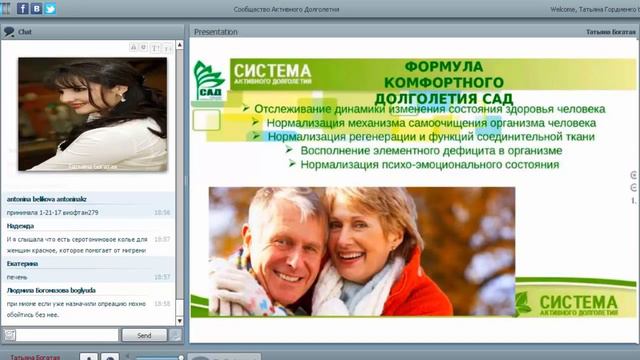Image resolution: width=640 pixels, height=360 pixels.
Task: Click presenter name 'Татьяна Богатая' in Presentation header
Action: pyautogui.click(x=611, y=32)
